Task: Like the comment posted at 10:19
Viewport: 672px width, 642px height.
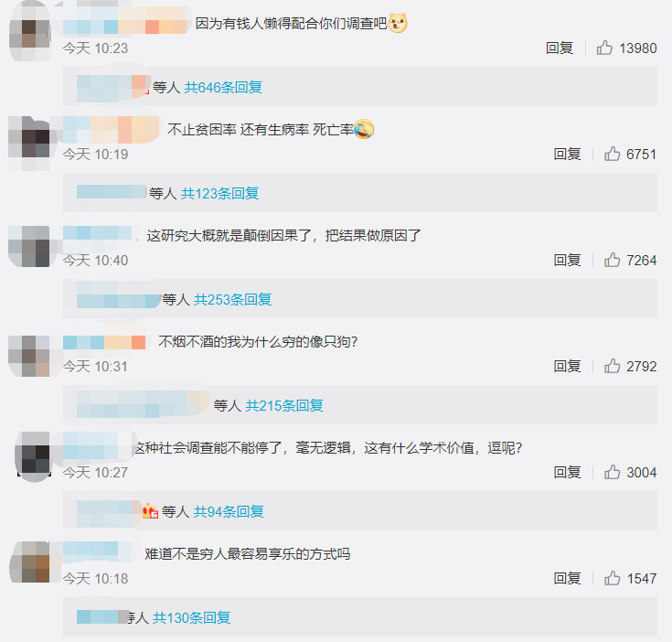Action: click(612, 154)
